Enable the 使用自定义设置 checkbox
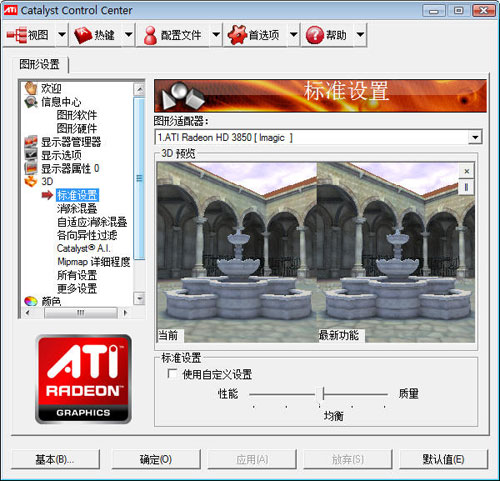Screen dimensions: 500x481 172,373
